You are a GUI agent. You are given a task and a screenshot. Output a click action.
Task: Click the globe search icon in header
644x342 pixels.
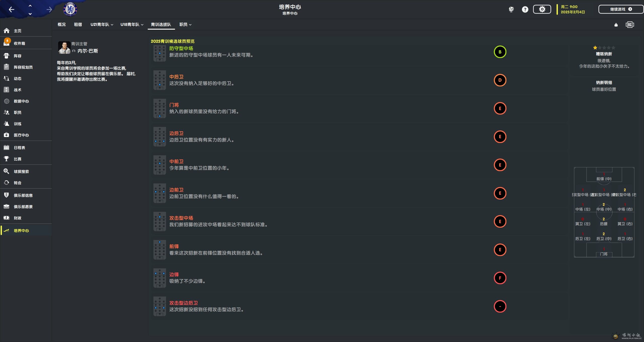511,10
